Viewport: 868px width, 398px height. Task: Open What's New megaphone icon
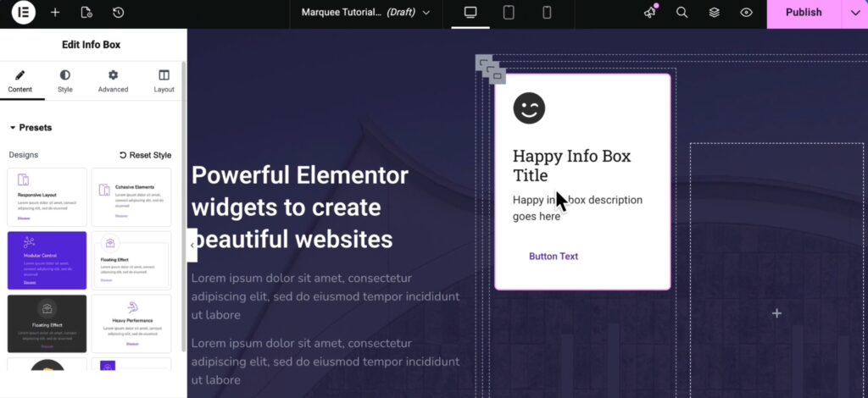point(650,13)
